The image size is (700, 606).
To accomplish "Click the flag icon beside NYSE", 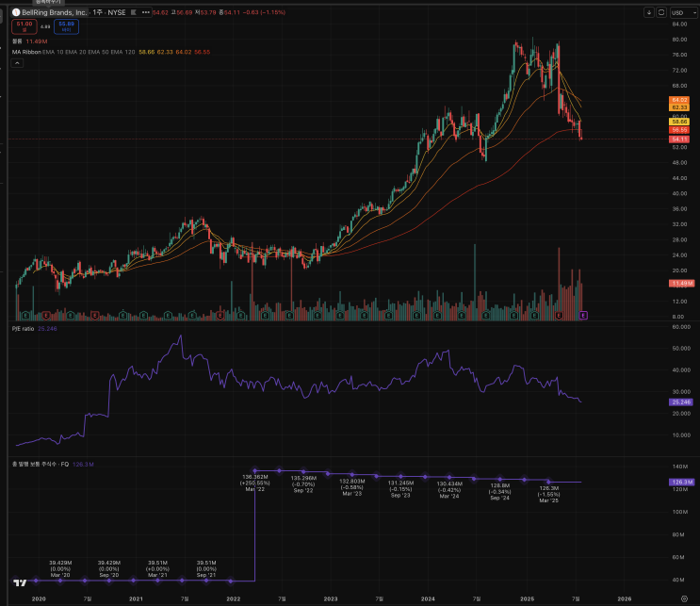I will pos(134,12).
